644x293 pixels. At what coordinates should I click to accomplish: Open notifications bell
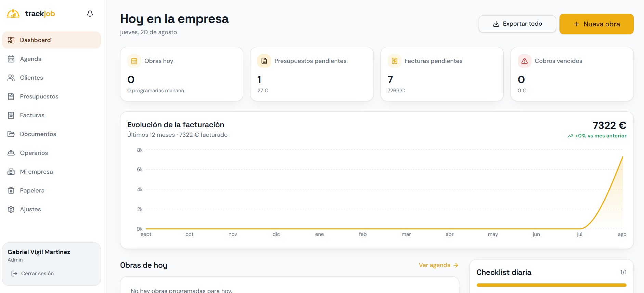(x=90, y=14)
